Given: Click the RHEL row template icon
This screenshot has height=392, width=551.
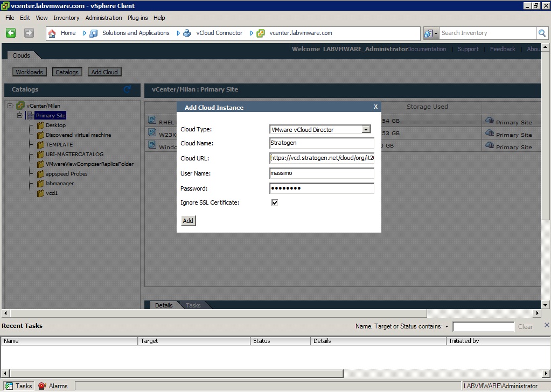Looking at the screenshot, I should pyautogui.click(x=152, y=120).
